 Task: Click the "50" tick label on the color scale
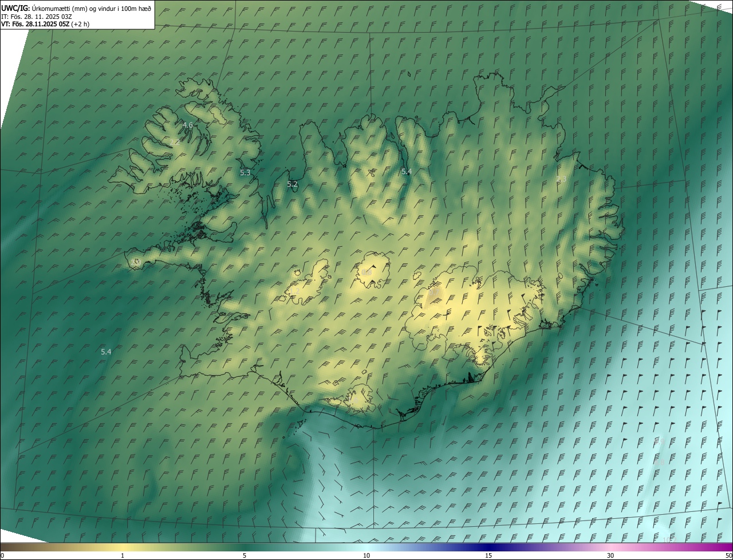tap(728, 555)
